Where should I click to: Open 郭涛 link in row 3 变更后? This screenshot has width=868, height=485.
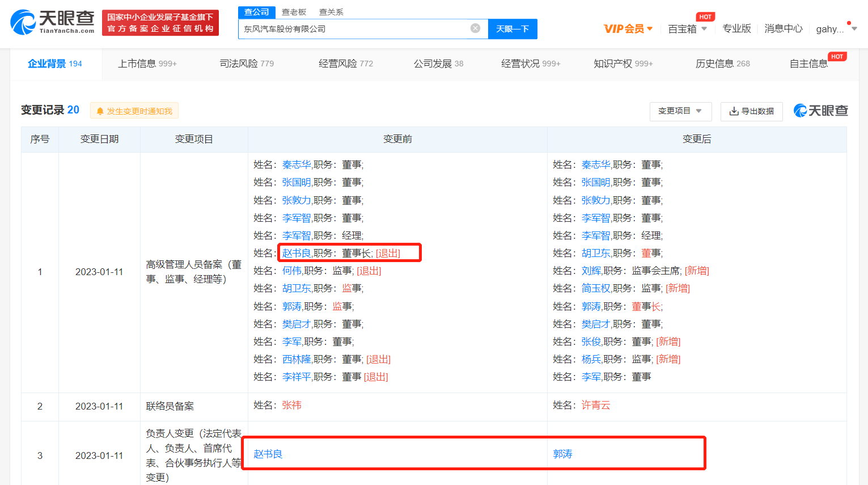562,454
